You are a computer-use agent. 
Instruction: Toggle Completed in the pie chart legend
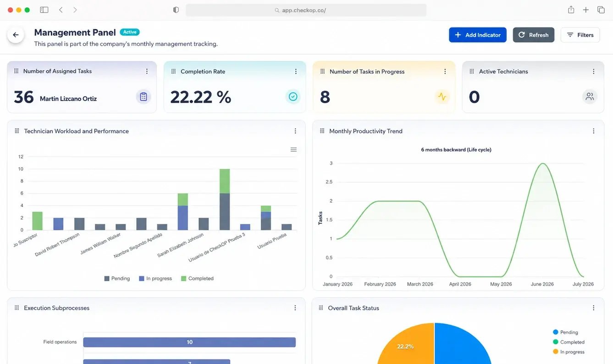pos(569,342)
